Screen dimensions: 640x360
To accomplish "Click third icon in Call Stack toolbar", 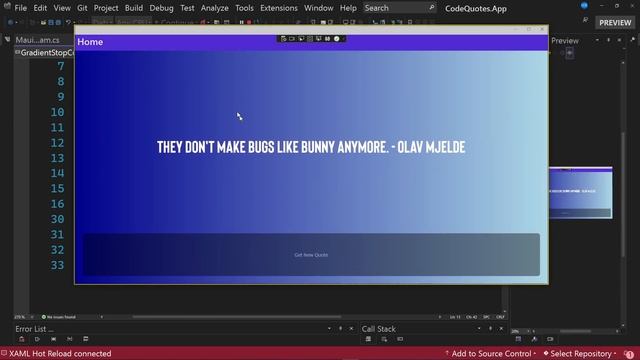I will tap(400, 339).
